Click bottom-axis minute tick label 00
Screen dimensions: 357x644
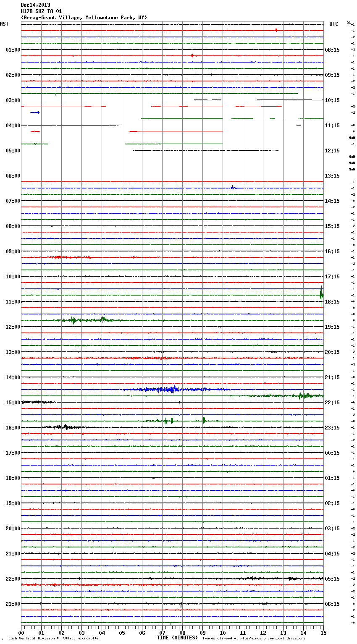[21, 633]
